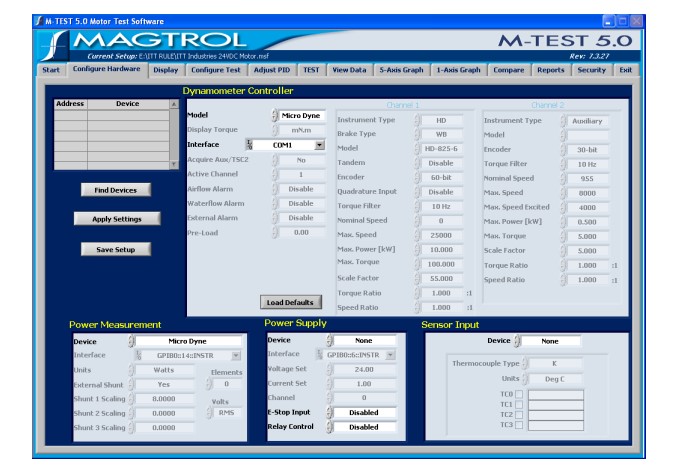Click the Sensor Input Device stepper arrows
Viewport: 688px width, 474px height.
(x=517, y=341)
